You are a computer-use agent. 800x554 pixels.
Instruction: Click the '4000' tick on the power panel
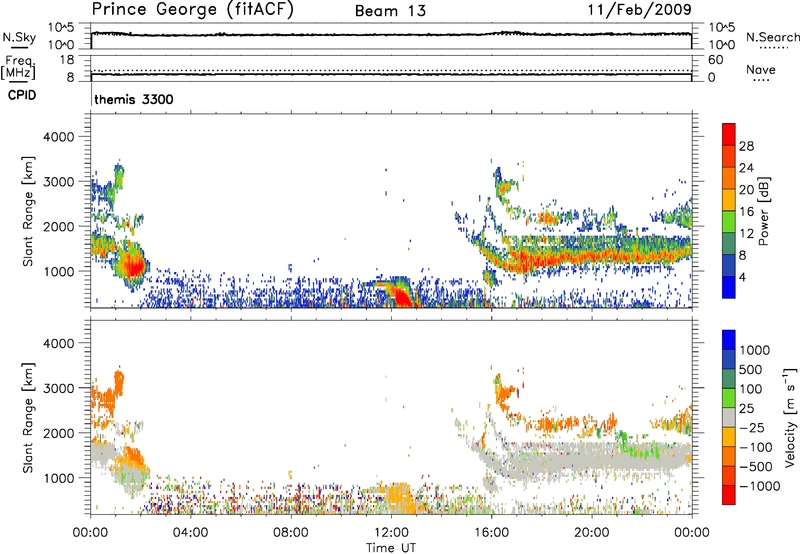click(58, 137)
